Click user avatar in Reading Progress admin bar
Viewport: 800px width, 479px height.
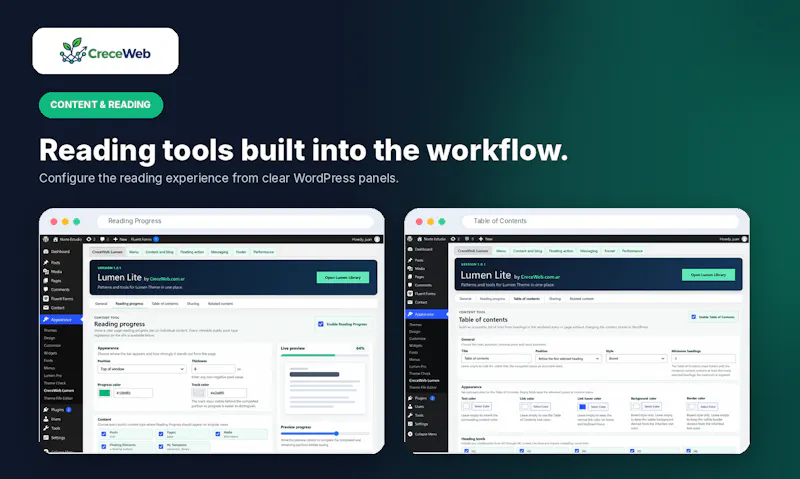pos(377,239)
